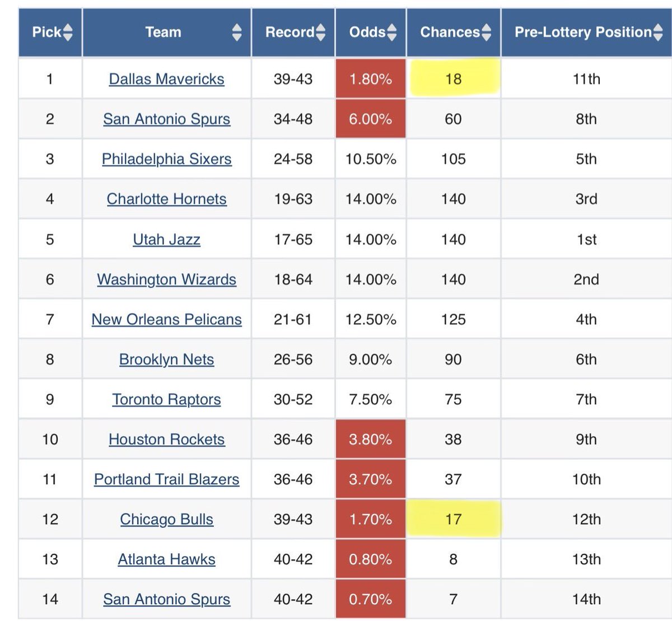Select the red 3.70% odds cell

click(371, 479)
